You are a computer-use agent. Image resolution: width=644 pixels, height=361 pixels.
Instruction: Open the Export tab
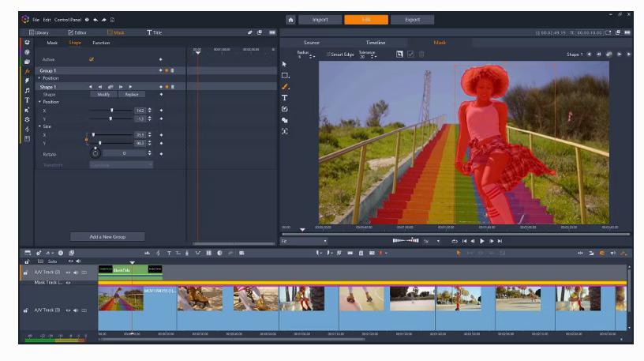pos(412,19)
